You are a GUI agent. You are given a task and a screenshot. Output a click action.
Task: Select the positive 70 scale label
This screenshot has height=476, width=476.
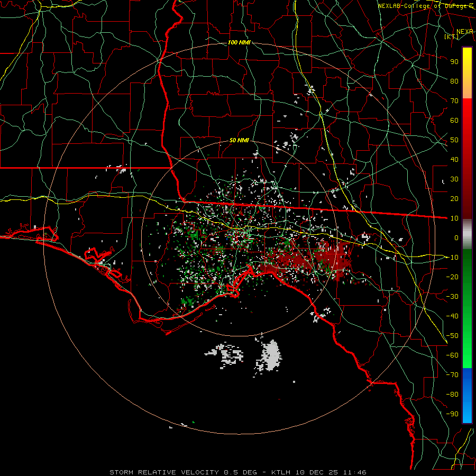pyautogui.click(x=454, y=101)
